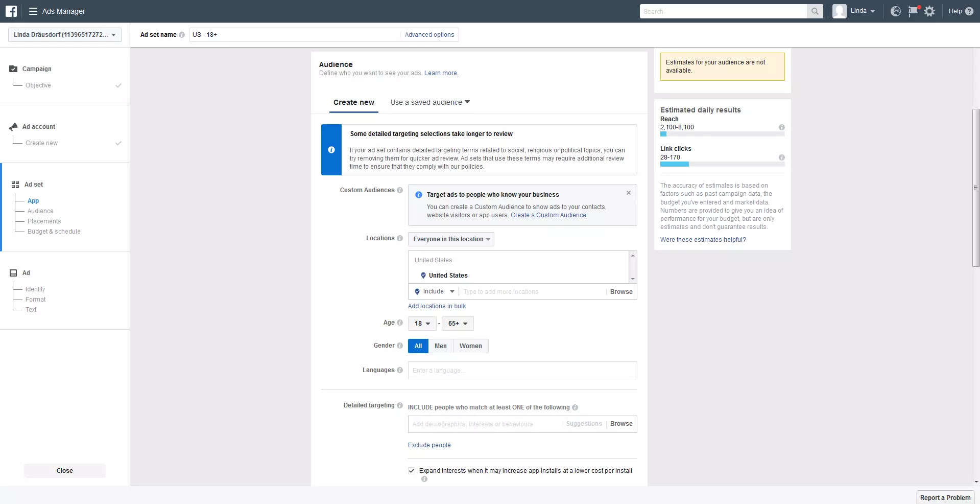Viewport: 980px width, 504px height.
Task: Open the Ads Manager hamburger menu
Action: tap(33, 11)
